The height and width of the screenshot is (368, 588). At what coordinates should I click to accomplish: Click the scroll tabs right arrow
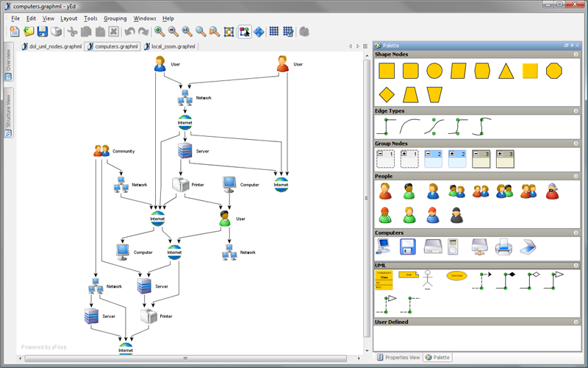click(x=358, y=46)
